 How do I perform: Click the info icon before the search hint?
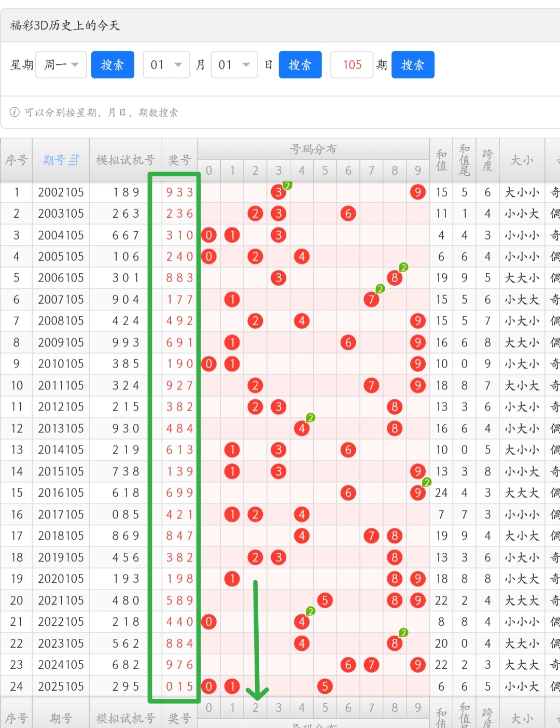pos(15,113)
